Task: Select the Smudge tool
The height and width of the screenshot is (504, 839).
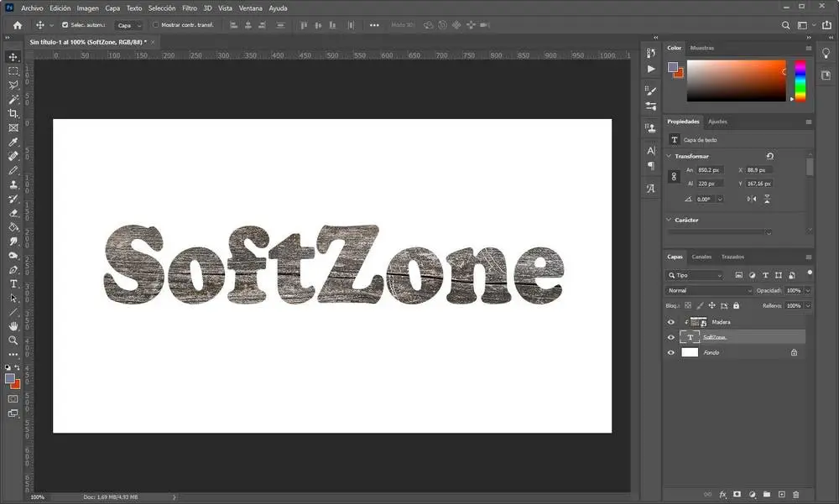Action: pyautogui.click(x=13, y=242)
